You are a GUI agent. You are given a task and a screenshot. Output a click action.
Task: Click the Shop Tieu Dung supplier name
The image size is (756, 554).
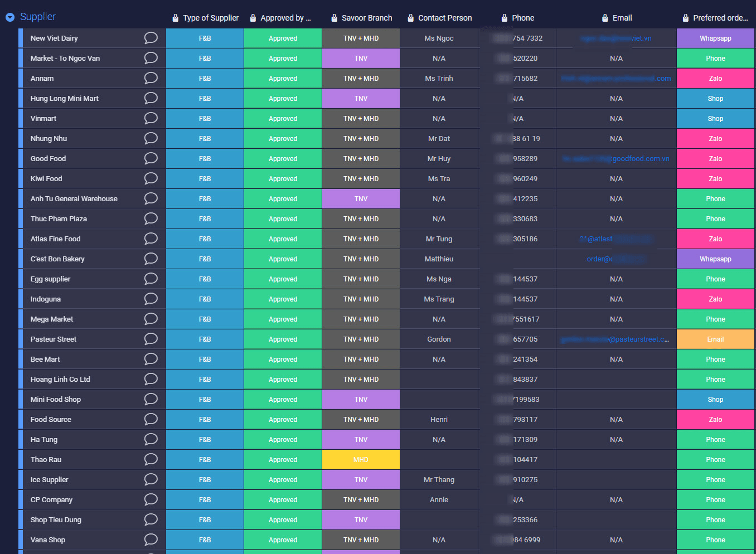coord(56,520)
